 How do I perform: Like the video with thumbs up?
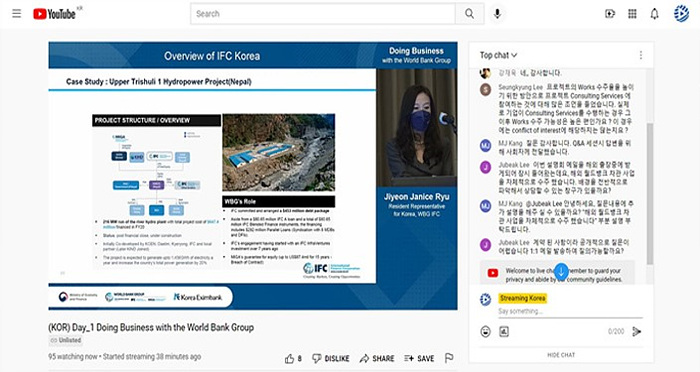(x=289, y=358)
